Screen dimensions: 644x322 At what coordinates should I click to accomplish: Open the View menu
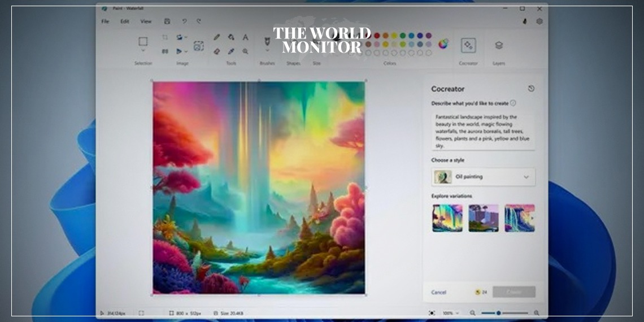[x=146, y=21]
